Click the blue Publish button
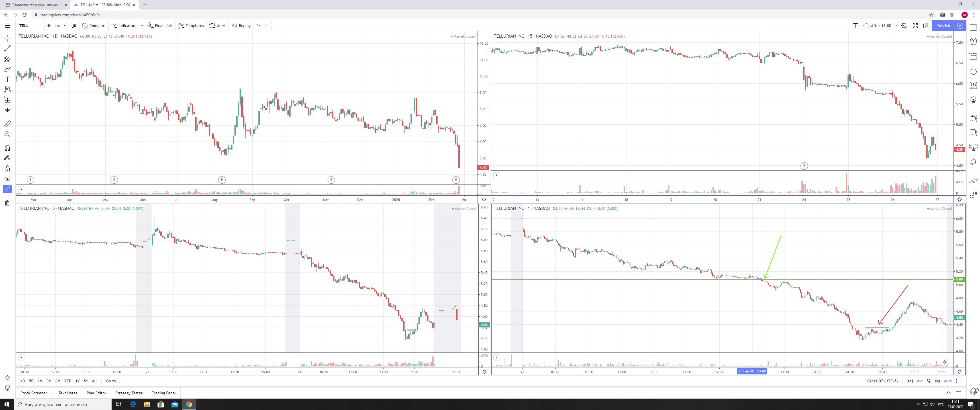The height and width of the screenshot is (410, 980). 943,25
